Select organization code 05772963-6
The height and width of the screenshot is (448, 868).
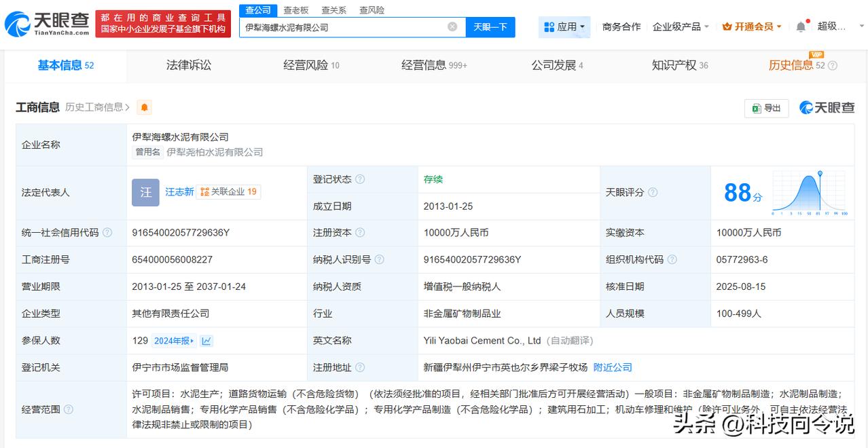742,259
